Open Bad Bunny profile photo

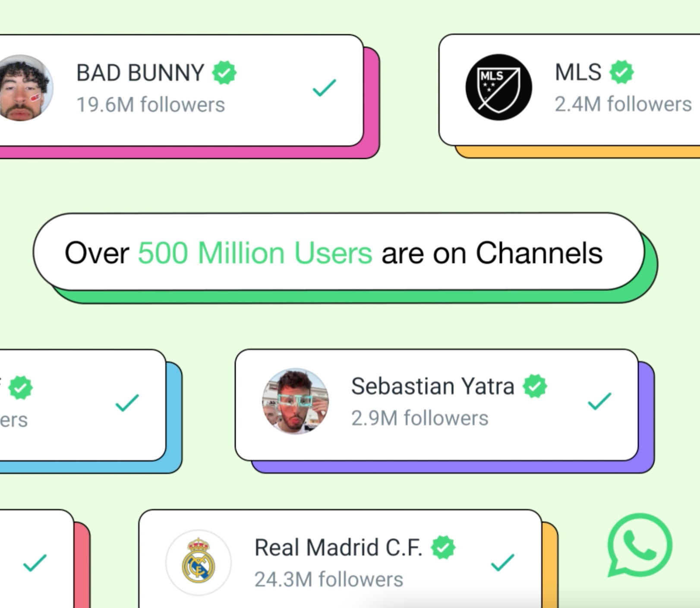pyautogui.click(x=21, y=88)
